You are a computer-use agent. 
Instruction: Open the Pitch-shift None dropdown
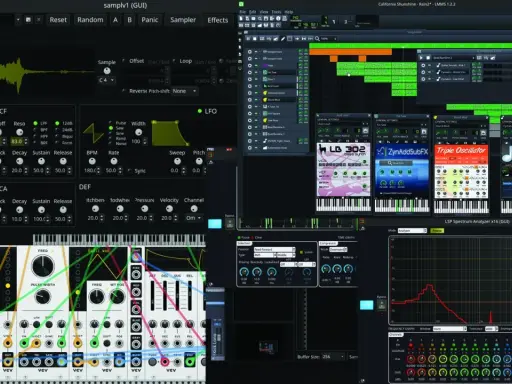point(185,91)
